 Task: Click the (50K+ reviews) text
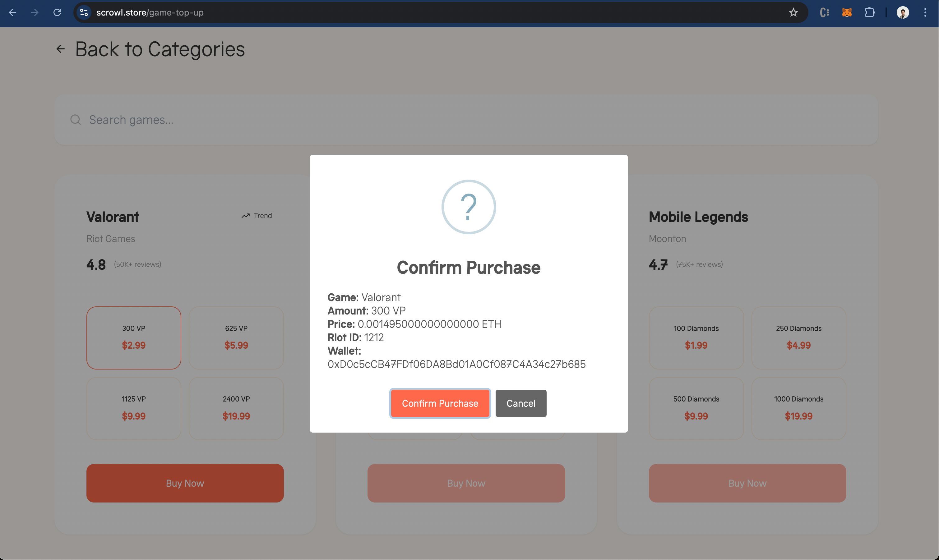pos(137,264)
